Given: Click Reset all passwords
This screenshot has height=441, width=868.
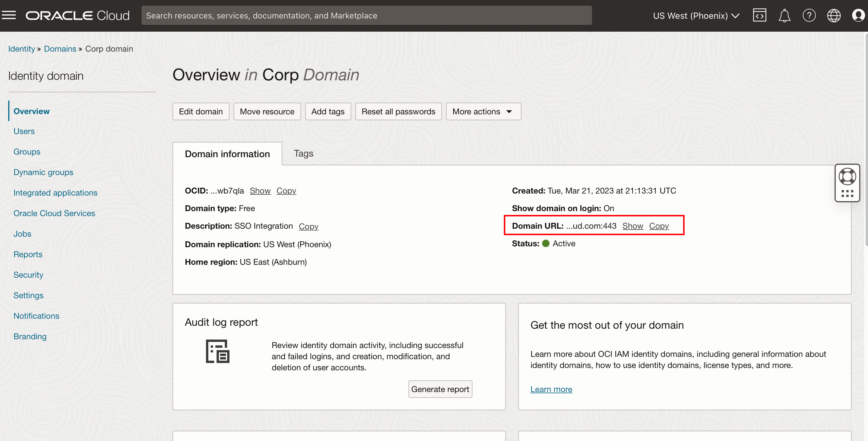Looking at the screenshot, I should [398, 111].
